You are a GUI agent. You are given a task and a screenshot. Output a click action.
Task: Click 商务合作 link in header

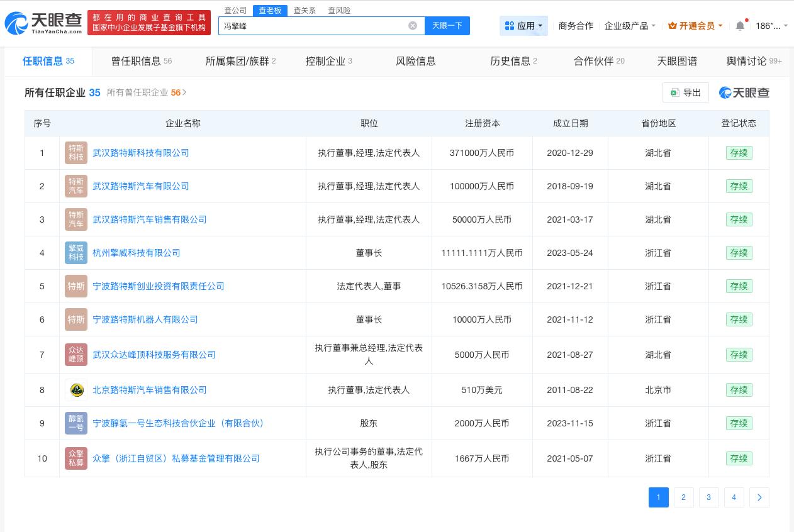(x=576, y=26)
